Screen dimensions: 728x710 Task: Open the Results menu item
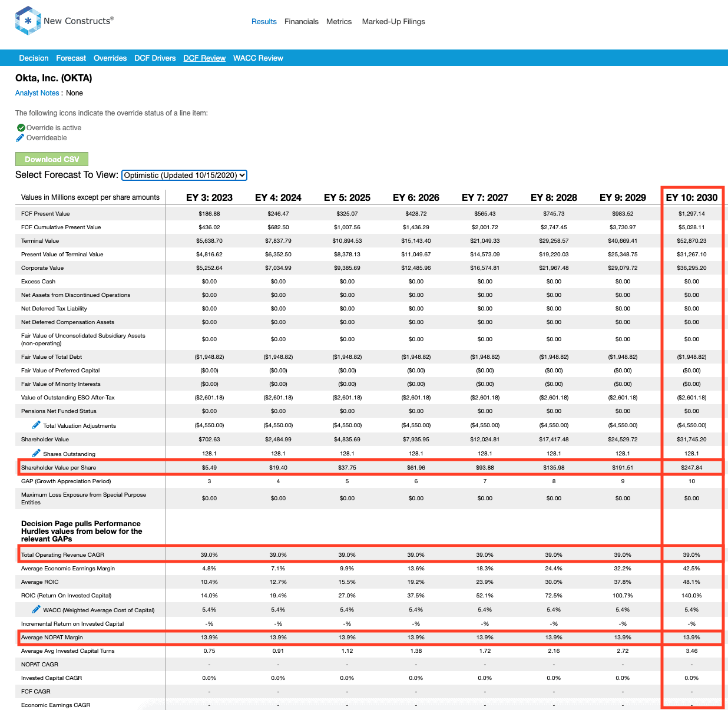[264, 22]
